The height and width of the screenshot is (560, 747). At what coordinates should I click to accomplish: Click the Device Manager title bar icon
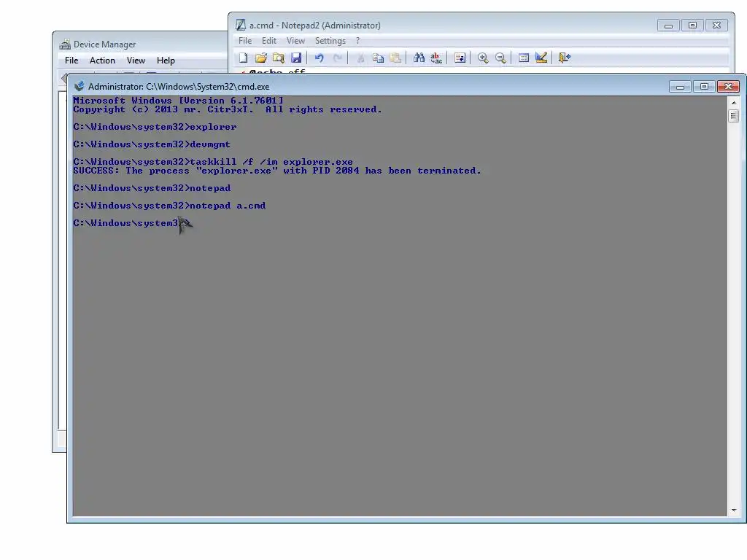click(65, 44)
